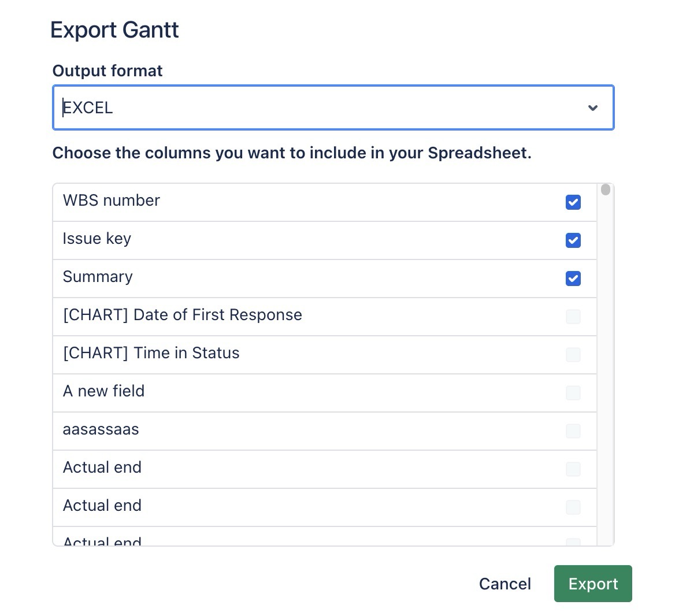Image resolution: width=675 pixels, height=616 pixels.
Task: Uncheck the Summary column checkbox
Action: (573, 279)
